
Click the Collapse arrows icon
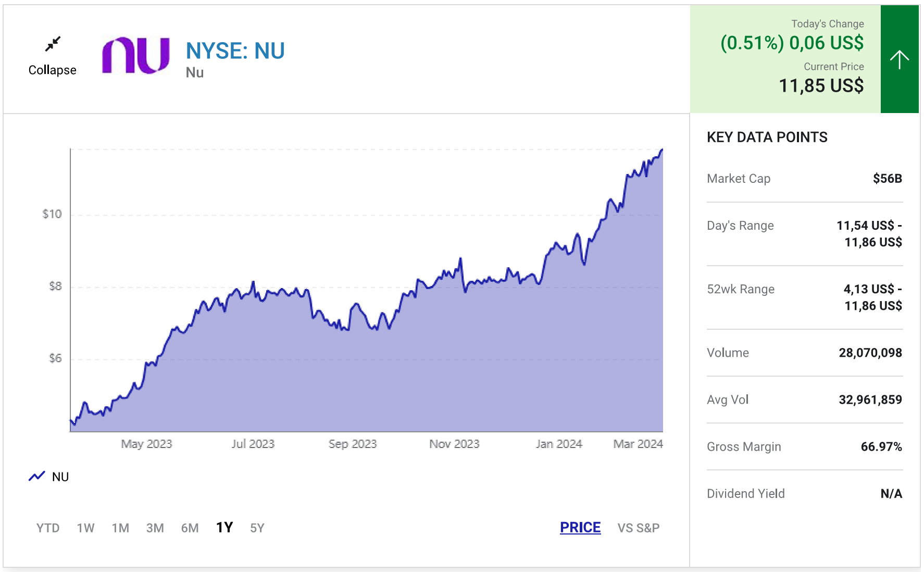click(x=53, y=44)
